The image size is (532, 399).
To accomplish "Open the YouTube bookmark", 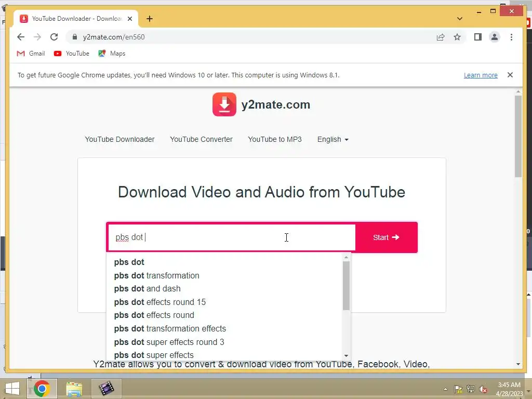I will tap(72, 54).
